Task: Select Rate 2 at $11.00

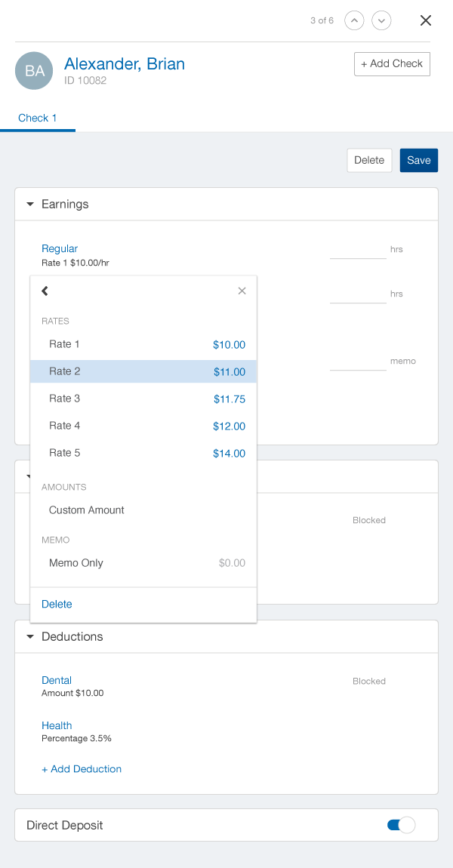Action: click(143, 371)
